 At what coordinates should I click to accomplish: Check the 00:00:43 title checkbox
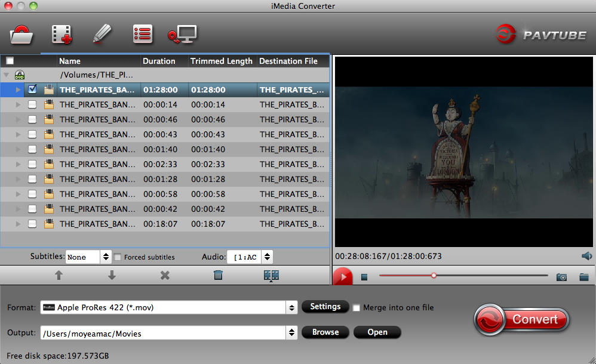point(32,134)
